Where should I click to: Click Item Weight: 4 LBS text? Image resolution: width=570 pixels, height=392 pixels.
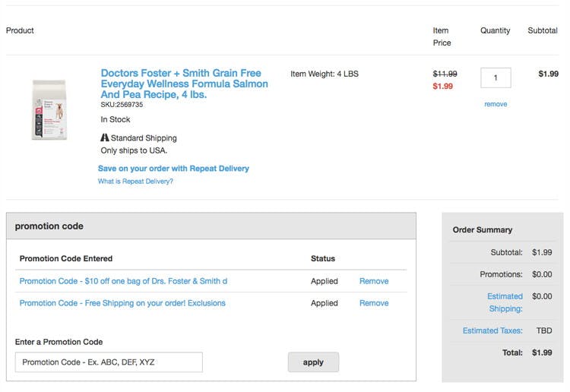[x=325, y=74]
